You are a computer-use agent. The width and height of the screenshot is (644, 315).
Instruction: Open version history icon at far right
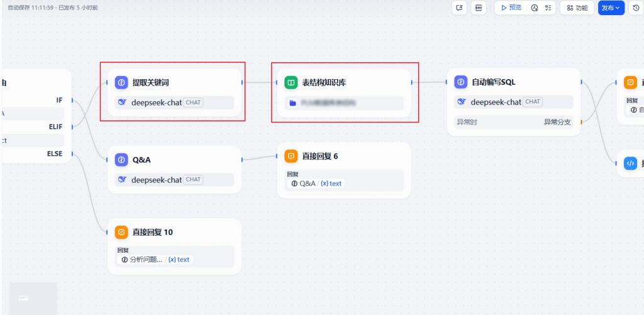[x=636, y=8]
